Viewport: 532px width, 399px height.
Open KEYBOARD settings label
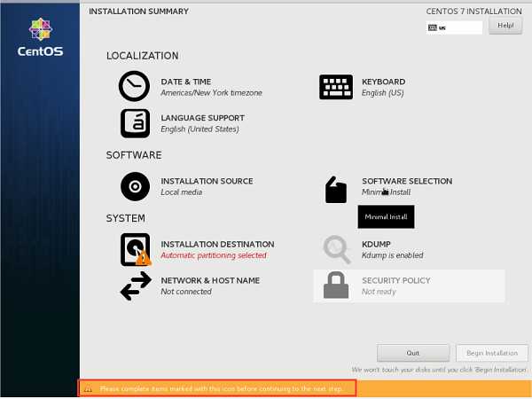383,82
